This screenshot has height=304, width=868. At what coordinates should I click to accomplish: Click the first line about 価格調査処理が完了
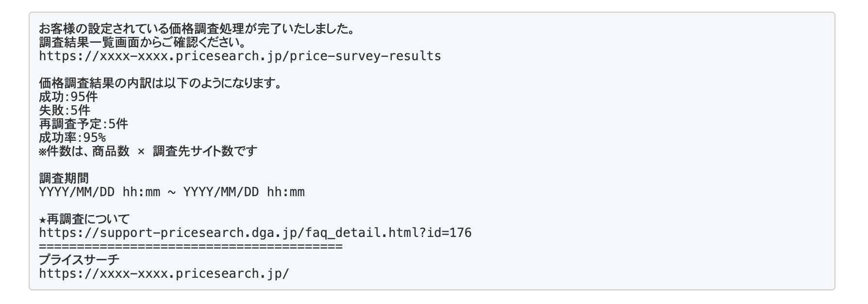click(197, 29)
